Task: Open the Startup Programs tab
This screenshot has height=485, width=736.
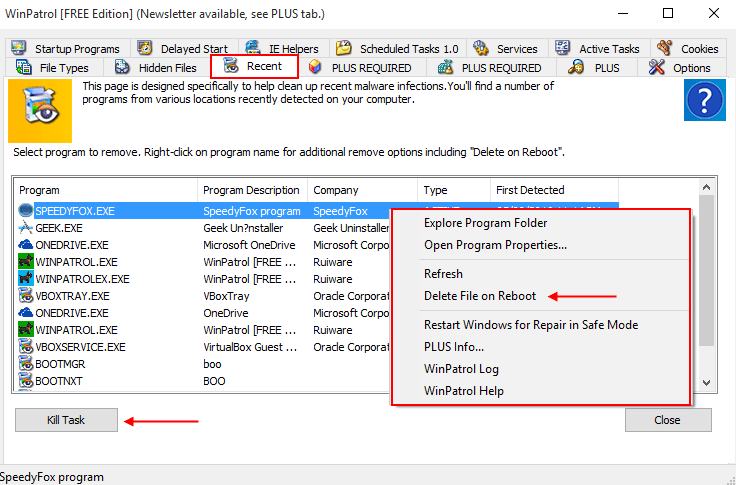Action: (x=68, y=49)
